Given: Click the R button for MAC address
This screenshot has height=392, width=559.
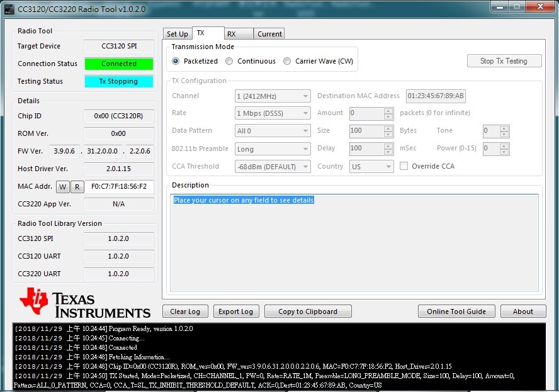Looking at the screenshot, I should [77, 187].
